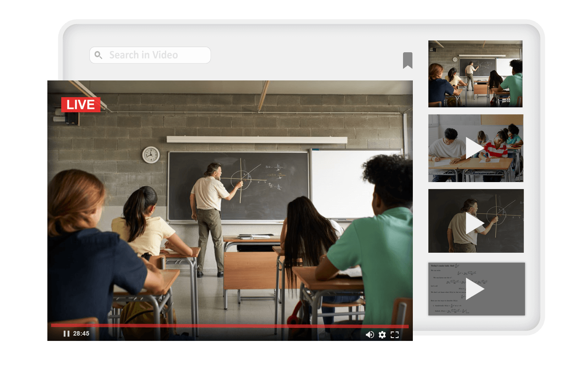This screenshot has width=588, height=365.
Task: Bookmark the video with the bookmark icon
Action: tap(408, 60)
